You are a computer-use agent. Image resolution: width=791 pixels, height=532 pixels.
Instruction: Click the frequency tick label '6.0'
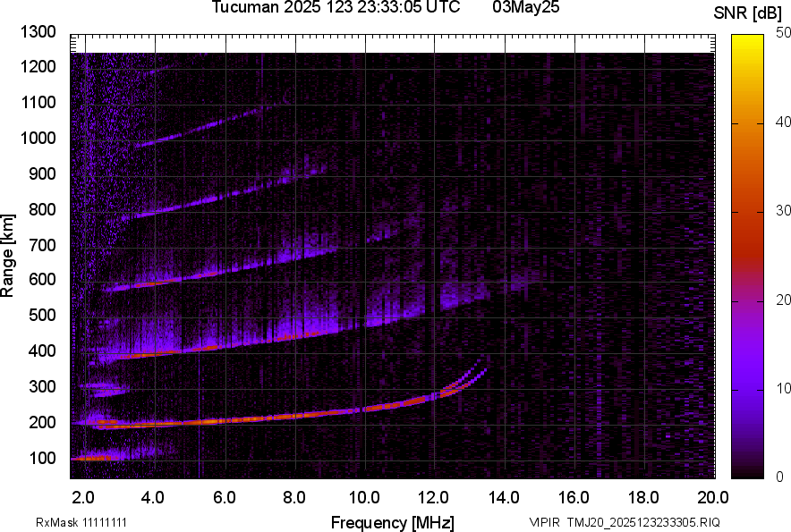[x=225, y=498]
